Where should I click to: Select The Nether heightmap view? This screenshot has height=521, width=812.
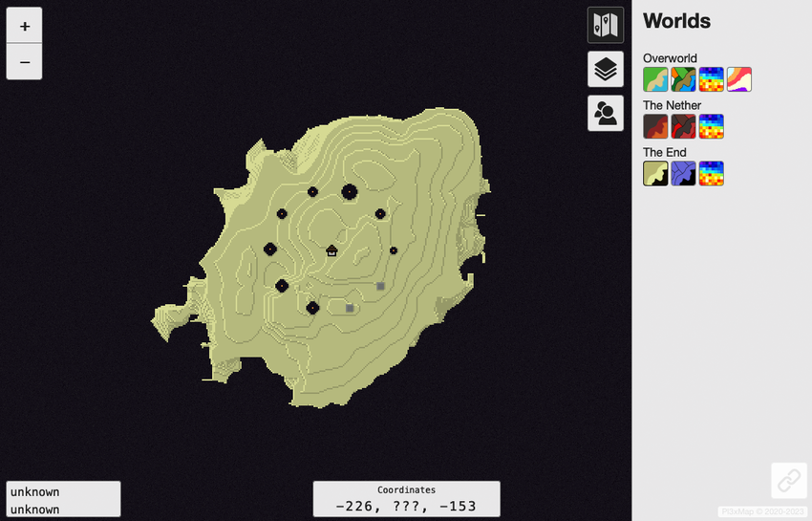tap(711, 126)
